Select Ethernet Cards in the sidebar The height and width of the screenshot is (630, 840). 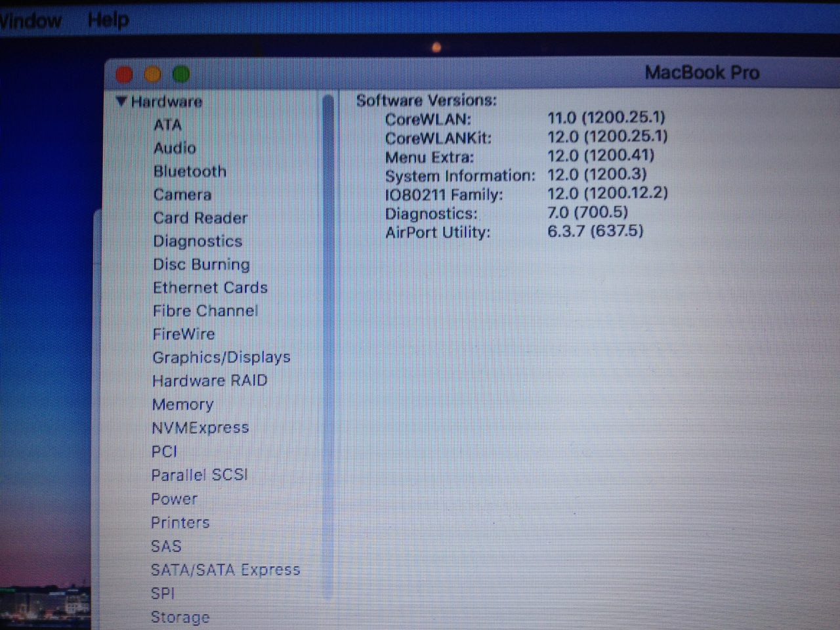210,287
